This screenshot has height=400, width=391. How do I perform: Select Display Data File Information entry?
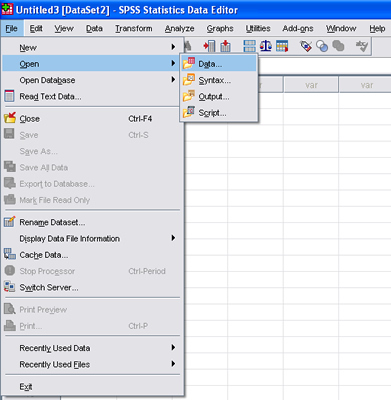pyautogui.click(x=92, y=238)
